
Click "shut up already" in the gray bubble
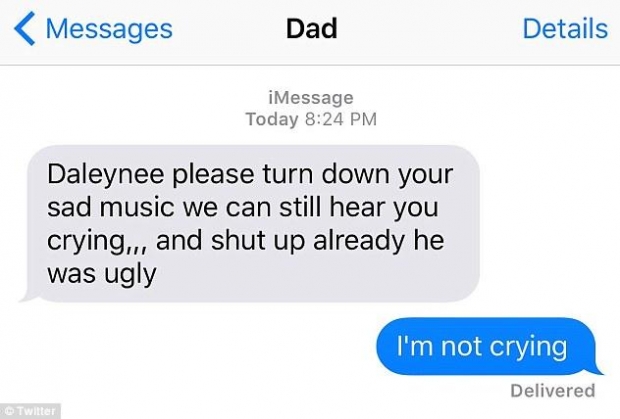coord(308,241)
